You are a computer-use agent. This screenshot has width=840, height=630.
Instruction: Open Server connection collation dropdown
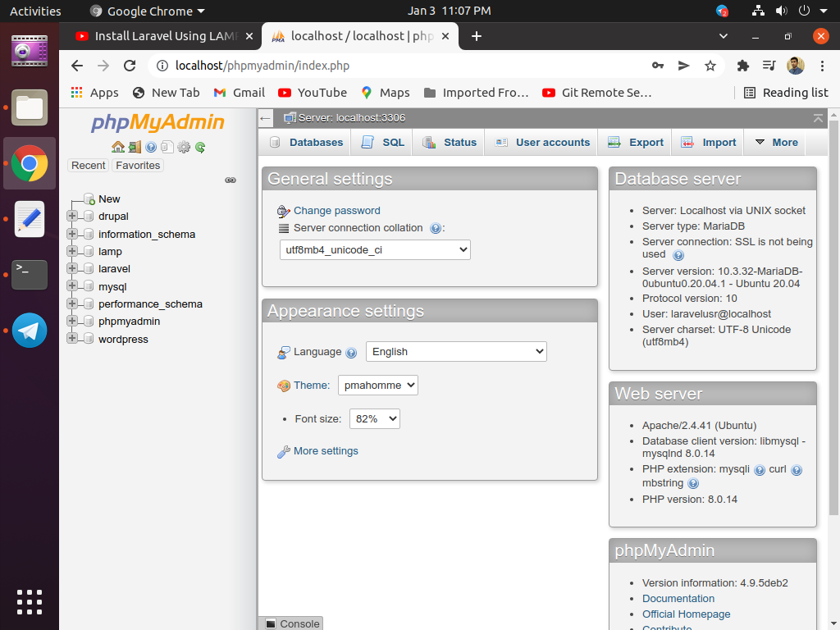point(375,249)
